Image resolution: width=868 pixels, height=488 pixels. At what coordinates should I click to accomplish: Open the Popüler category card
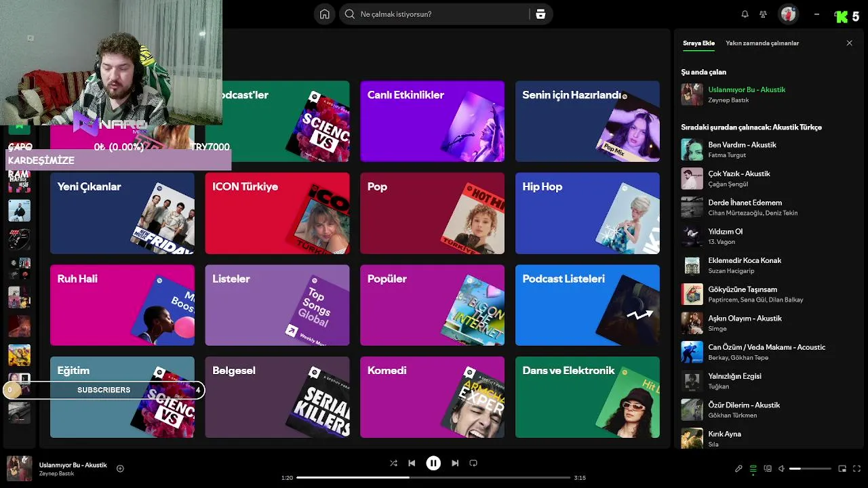tap(432, 305)
